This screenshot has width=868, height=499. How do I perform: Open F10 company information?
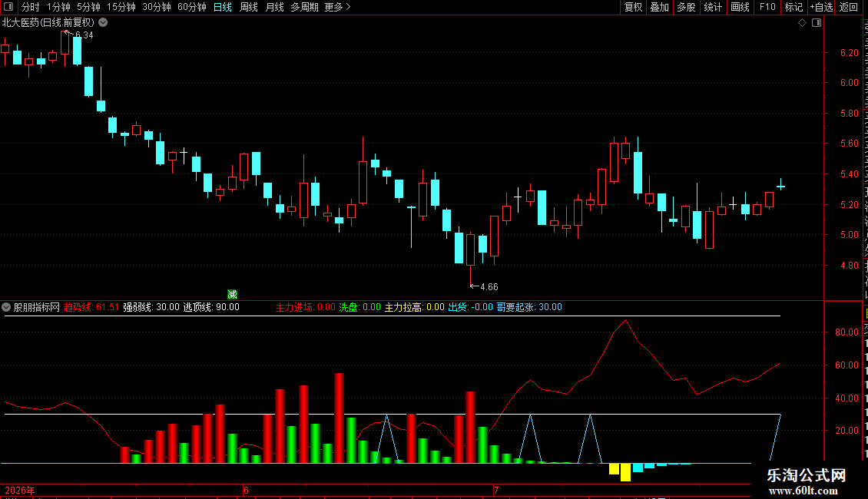pyautogui.click(x=767, y=7)
